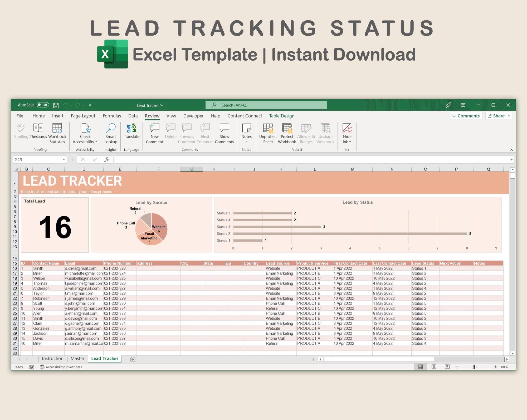The width and height of the screenshot is (527, 420).
Task: Click Protect Workbook icon
Action: point(287,128)
